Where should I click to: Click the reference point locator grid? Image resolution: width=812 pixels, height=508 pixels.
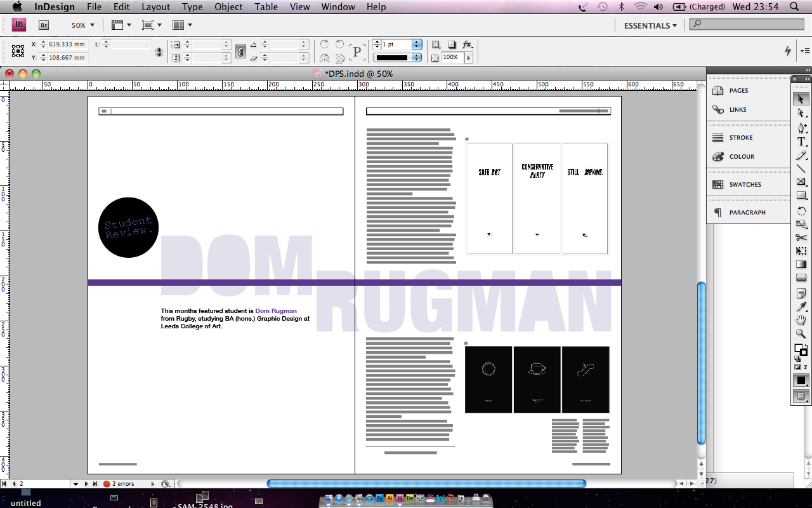18,51
